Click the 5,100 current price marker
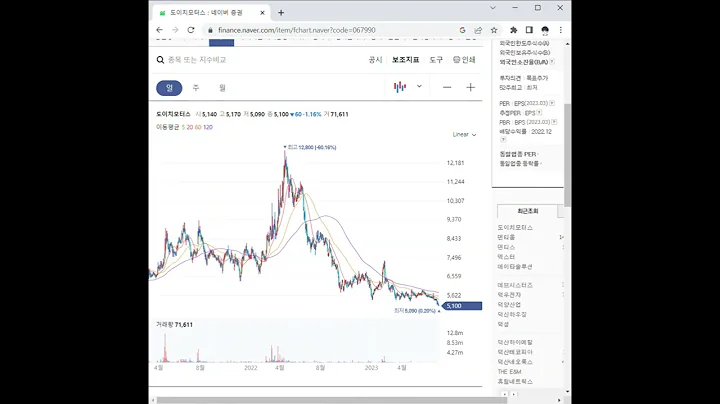Screen dimensions: 720x404 click(x=463, y=306)
